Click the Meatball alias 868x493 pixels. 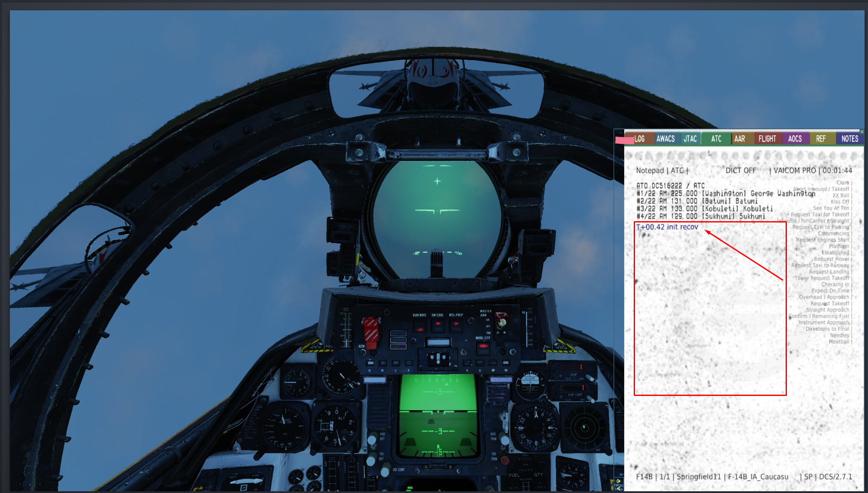click(839, 342)
